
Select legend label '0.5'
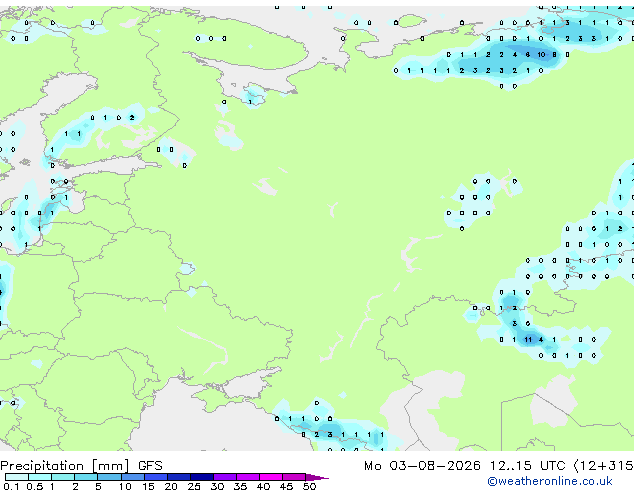tap(35, 486)
